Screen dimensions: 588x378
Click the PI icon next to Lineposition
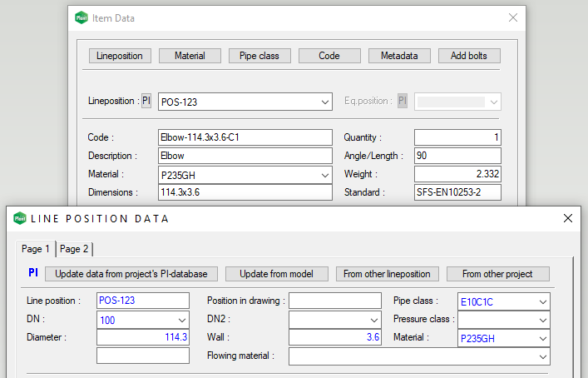tap(146, 102)
